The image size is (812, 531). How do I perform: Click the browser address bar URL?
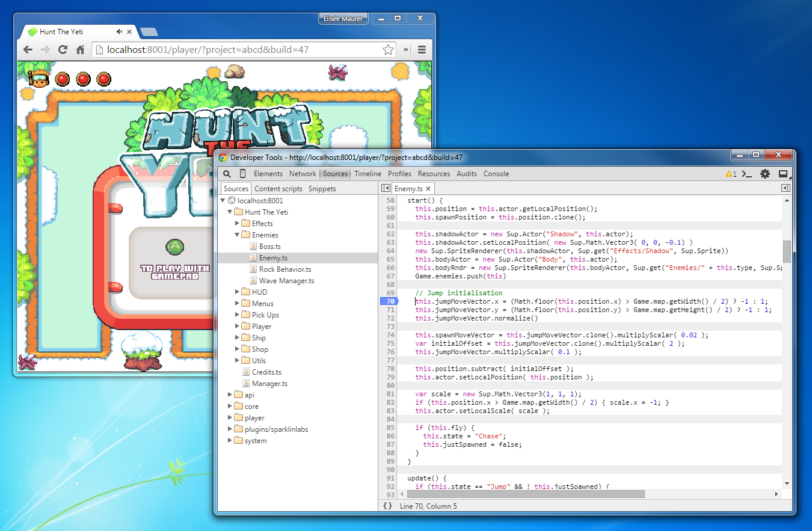point(208,49)
